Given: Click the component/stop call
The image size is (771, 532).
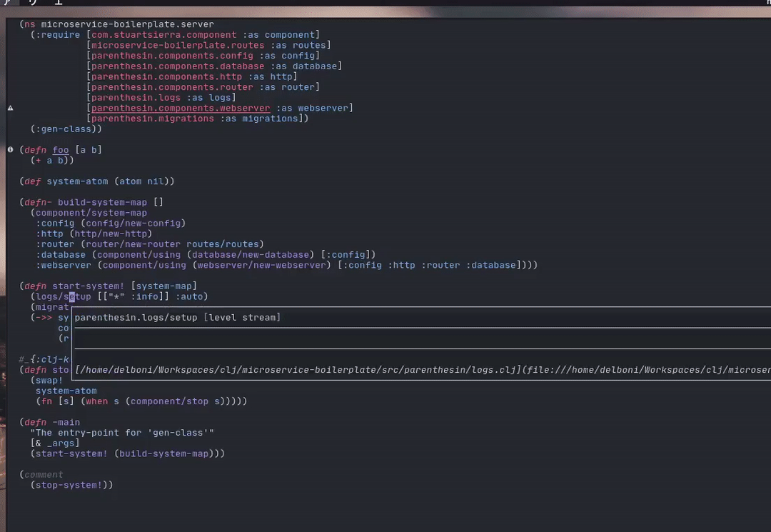Looking at the screenshot, I should 169,401.
